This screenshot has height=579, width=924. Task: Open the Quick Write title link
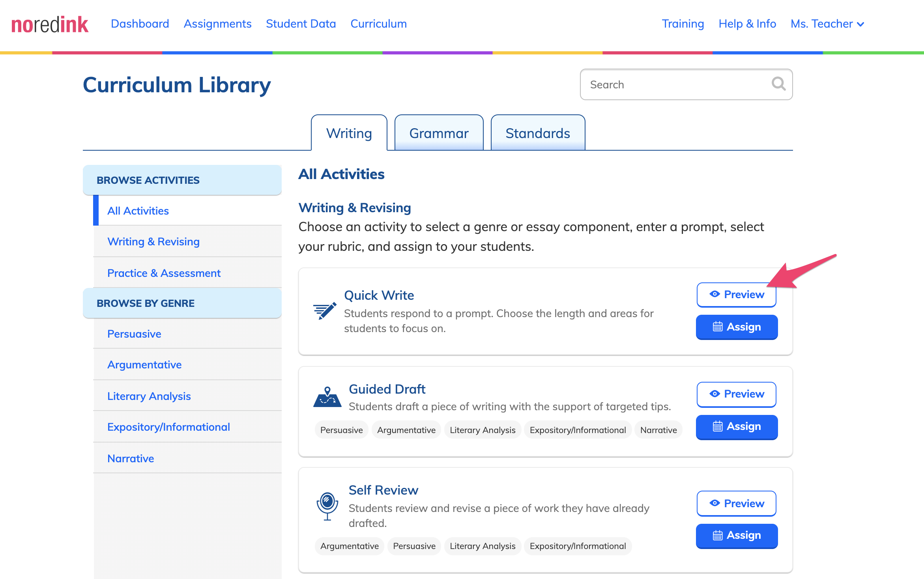click(x=379, y=295)
